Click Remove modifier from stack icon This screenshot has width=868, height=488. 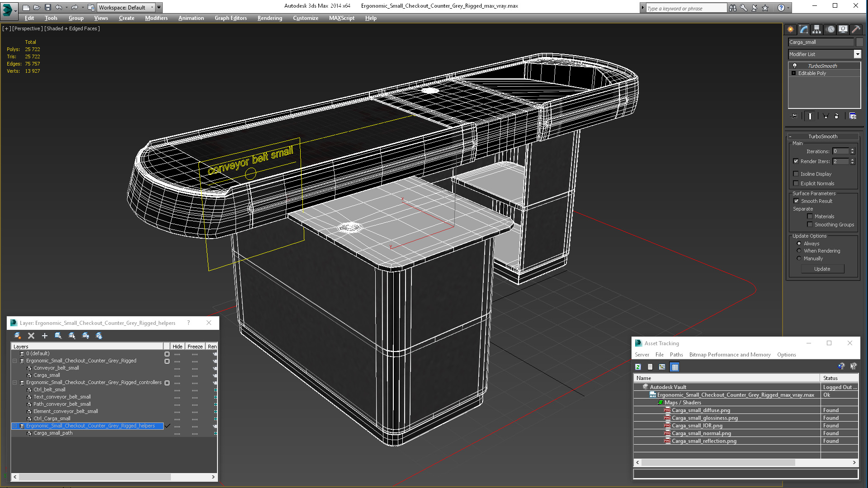(x=836, y=116)
